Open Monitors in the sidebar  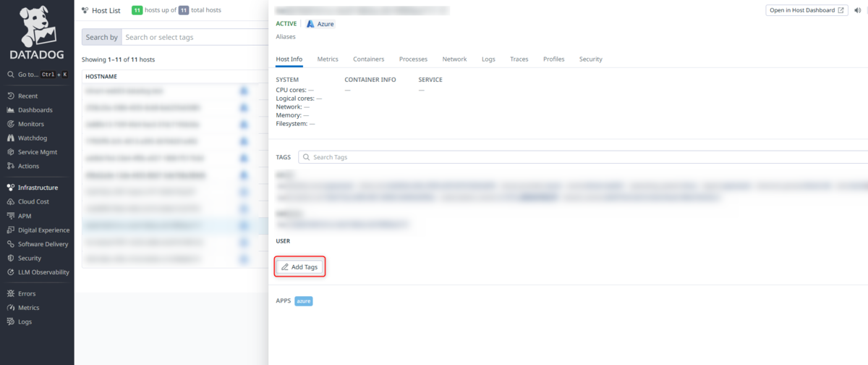click(31, 124)
